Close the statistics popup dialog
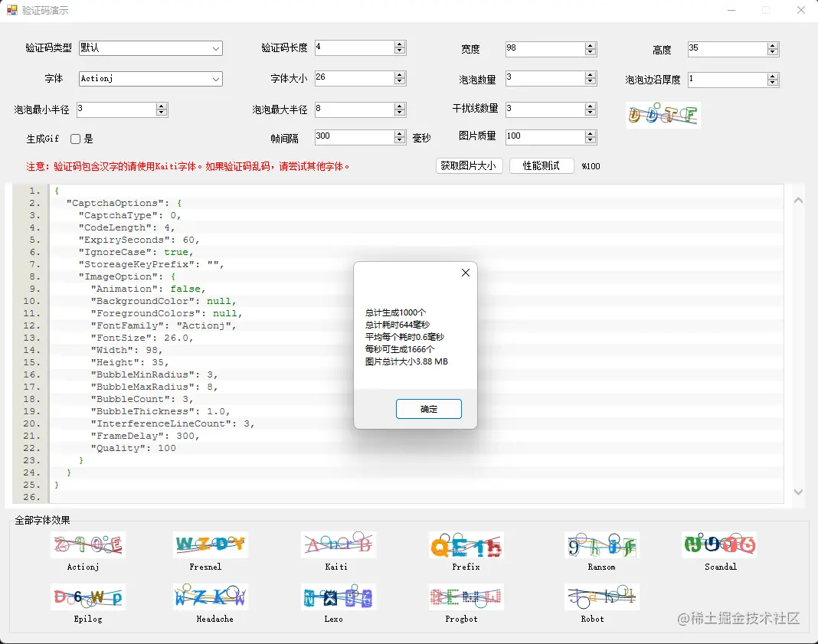 coord(465,272)
